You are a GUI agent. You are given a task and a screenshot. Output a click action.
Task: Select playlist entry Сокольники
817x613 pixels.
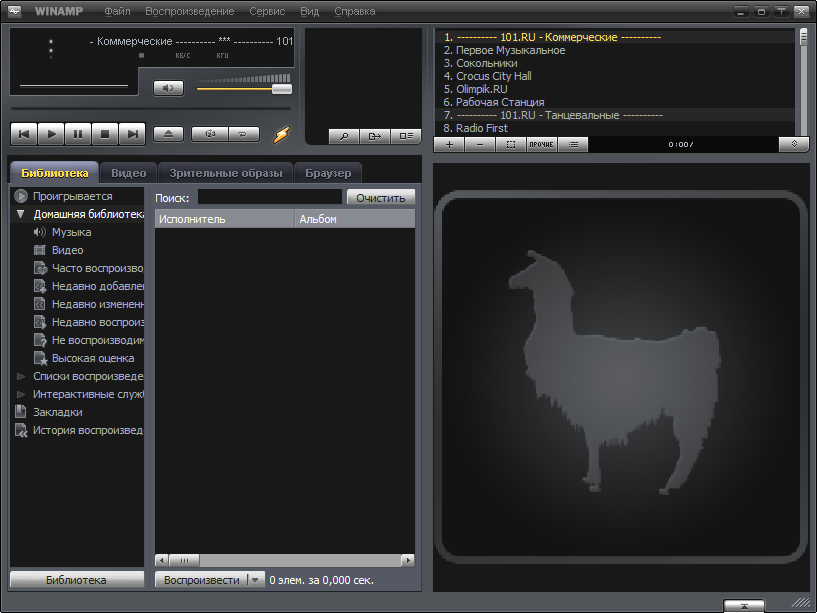point(615,63)
